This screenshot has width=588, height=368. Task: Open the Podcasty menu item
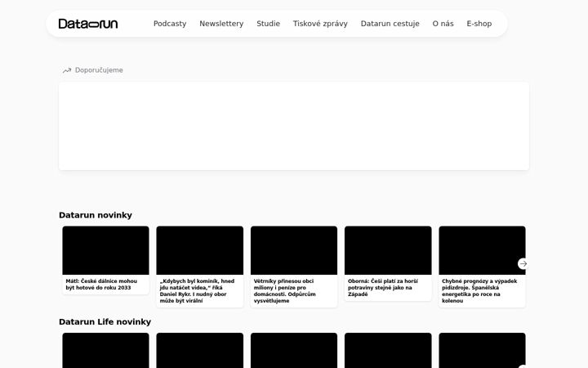170,24
